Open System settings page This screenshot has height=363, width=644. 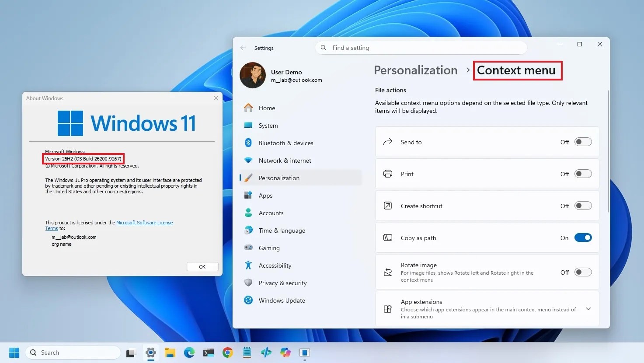click(x=301, y=126)
